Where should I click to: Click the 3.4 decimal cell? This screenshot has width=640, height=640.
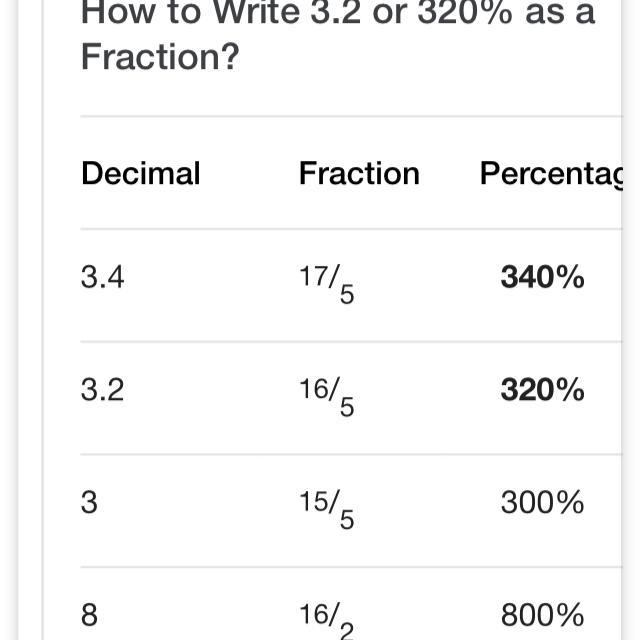pos(102,277)
